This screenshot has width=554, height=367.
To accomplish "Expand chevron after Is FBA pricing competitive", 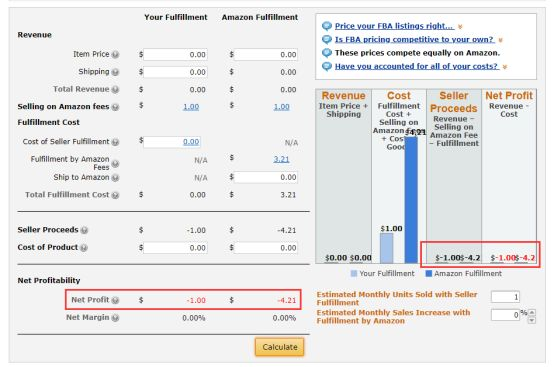I will [x=500, y=40].
